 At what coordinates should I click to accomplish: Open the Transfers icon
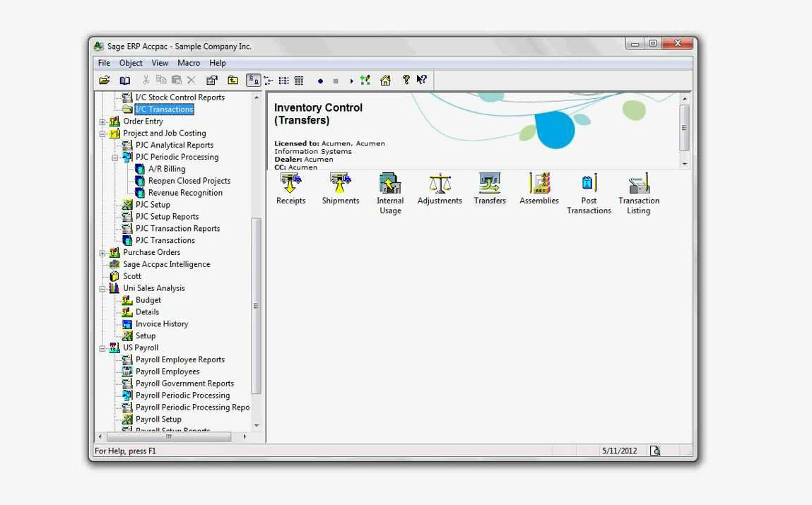pos(489,189)
